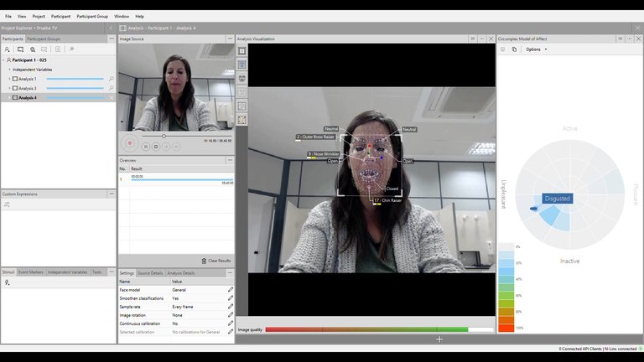Edit the Face model setting pencil icon
This screenshot has height=362, width=644.
(x=230, y=290)
